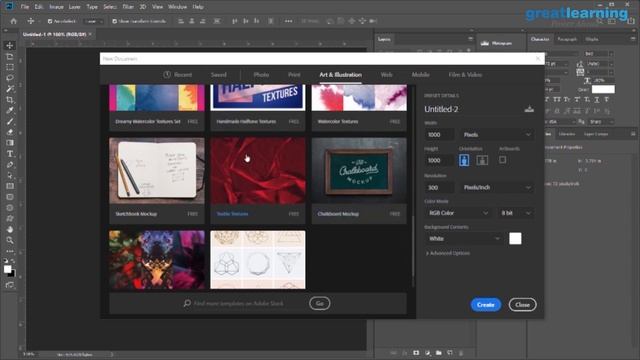The image size is (640, 360).
Task: Click the search magnifier for Adobe Stock templates
Action: coord(187,303)
